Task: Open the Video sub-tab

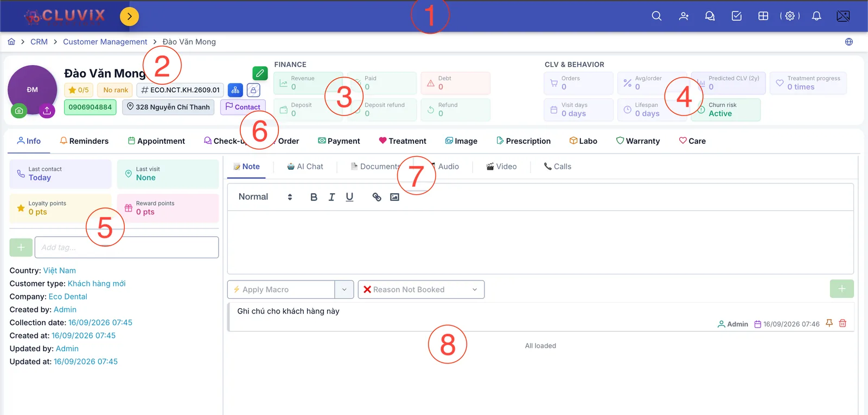Action: click(501, 167)
